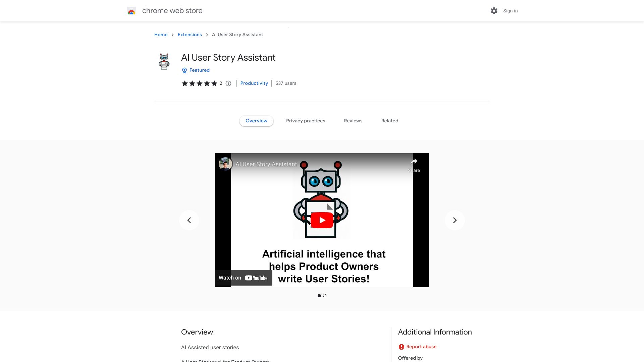644x362 pixels.
Task: Go to the next carousel slide
Action: click(454, 220)
